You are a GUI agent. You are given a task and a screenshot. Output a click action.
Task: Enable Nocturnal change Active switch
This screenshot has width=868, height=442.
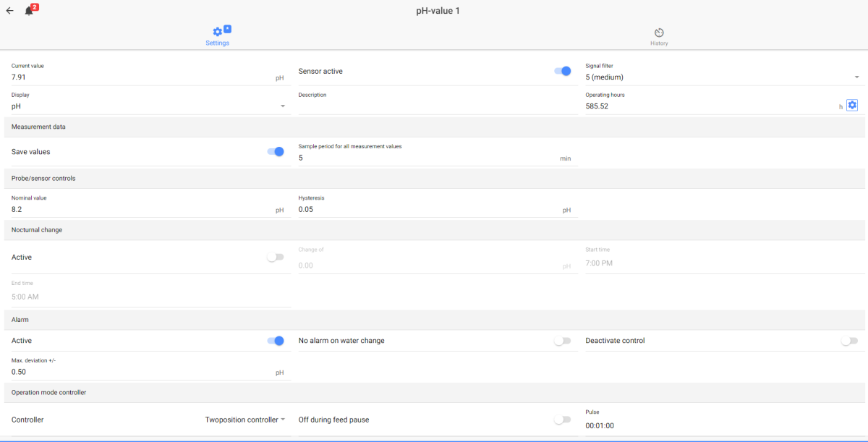click(276, 257)
